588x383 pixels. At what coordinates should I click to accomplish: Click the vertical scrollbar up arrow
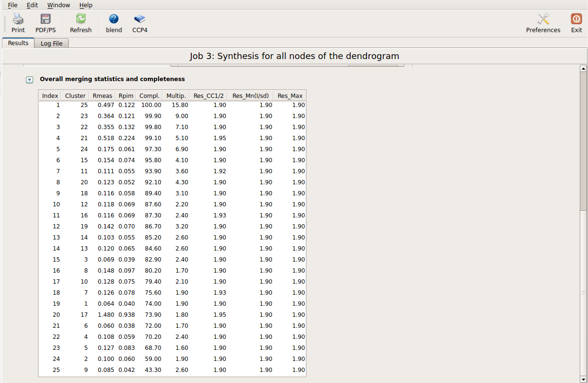583,69
